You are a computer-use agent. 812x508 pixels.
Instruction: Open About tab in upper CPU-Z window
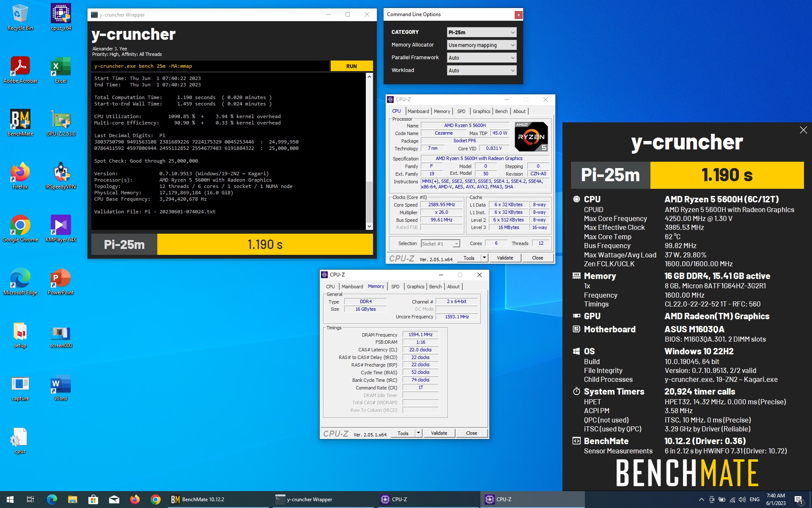(519, 111)
